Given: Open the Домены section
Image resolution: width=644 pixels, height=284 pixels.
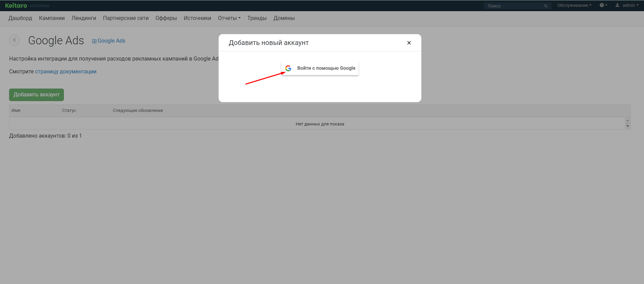Looking at the screenshot, I should [284, 18].
